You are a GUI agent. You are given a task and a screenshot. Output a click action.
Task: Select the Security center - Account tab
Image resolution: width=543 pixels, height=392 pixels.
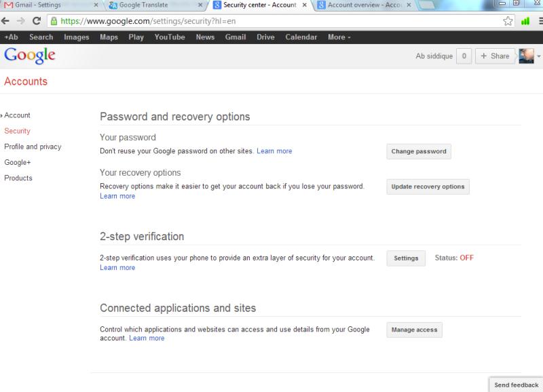coord(259,5)
